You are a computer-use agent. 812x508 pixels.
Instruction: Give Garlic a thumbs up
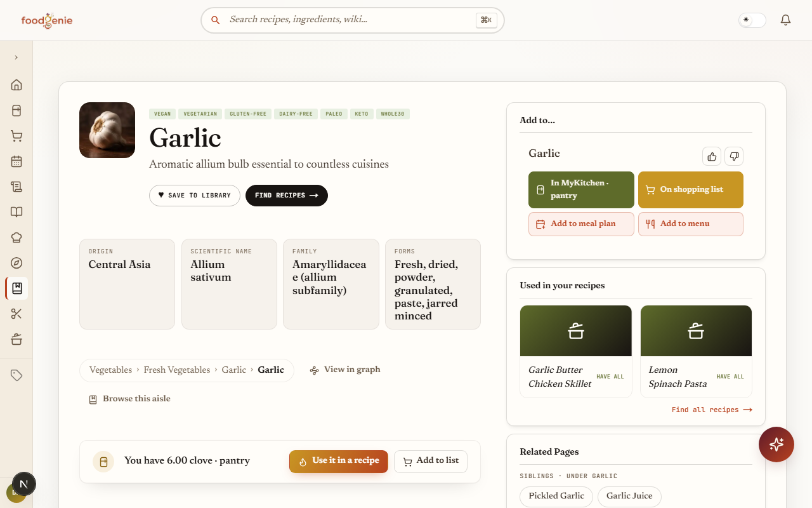[x=712, y=156]
